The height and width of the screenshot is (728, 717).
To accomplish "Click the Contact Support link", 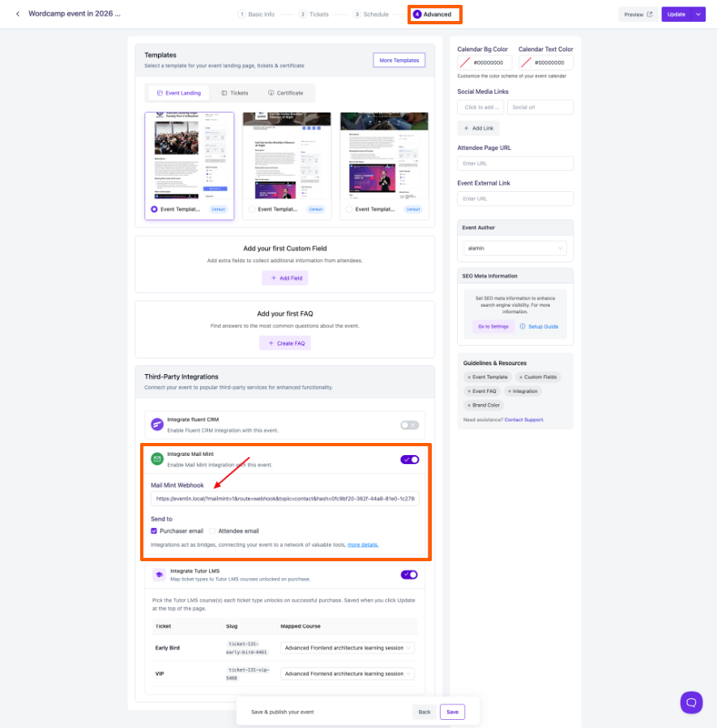I will 524,419.
